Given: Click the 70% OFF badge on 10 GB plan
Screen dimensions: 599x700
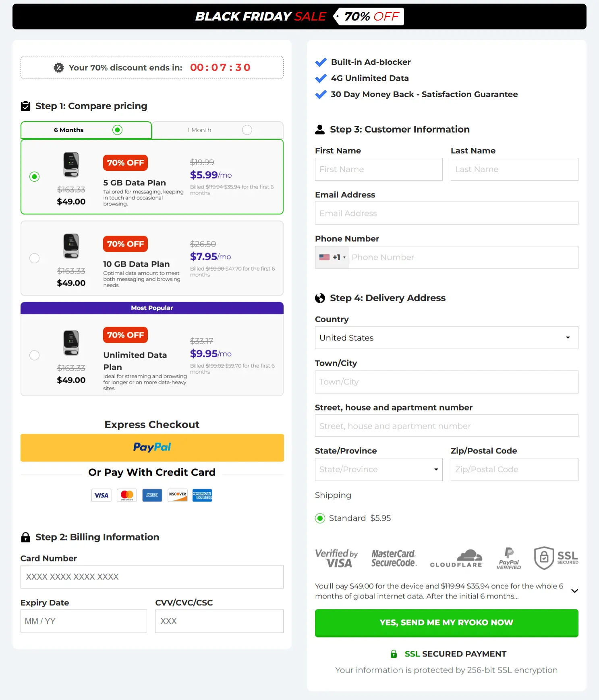Looking at the screenshot, I should [x=125, y=244].
